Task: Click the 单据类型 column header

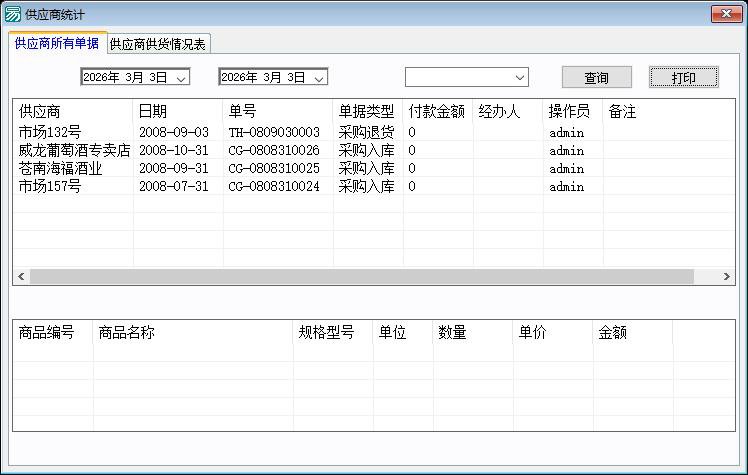Action: (x=366, y=111)
